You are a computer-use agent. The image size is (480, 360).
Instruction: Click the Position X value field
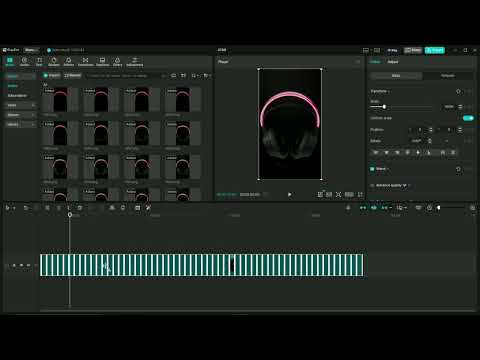click(420, 130)
